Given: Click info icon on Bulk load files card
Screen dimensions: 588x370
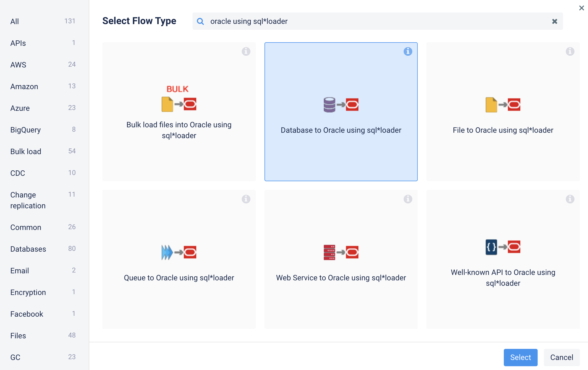Looking at the screenshot, I should coord(246,51).
